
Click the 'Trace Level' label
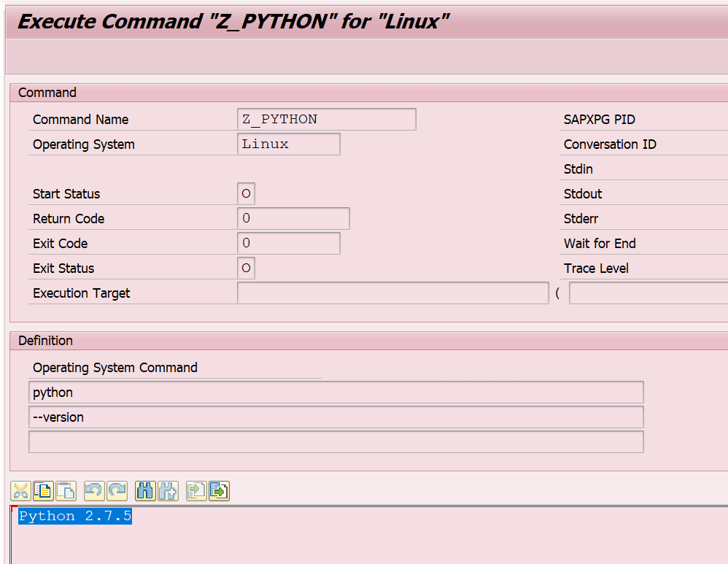596,269
